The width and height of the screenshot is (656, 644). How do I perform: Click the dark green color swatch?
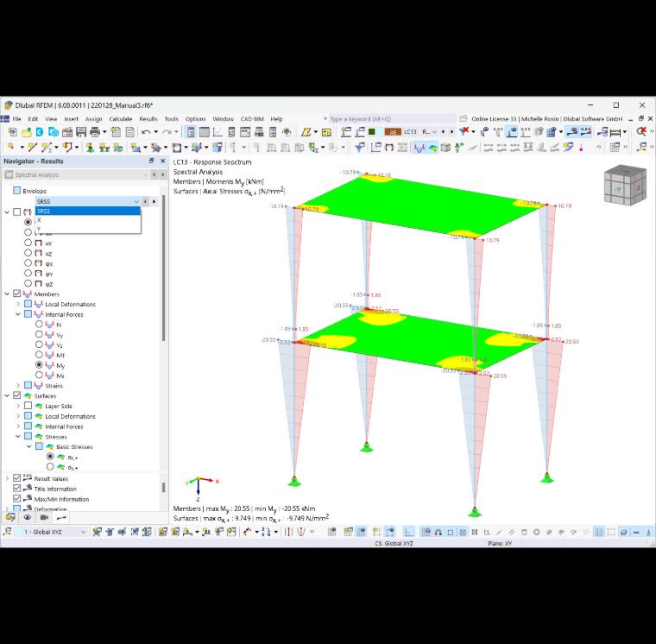pos(371,132)
